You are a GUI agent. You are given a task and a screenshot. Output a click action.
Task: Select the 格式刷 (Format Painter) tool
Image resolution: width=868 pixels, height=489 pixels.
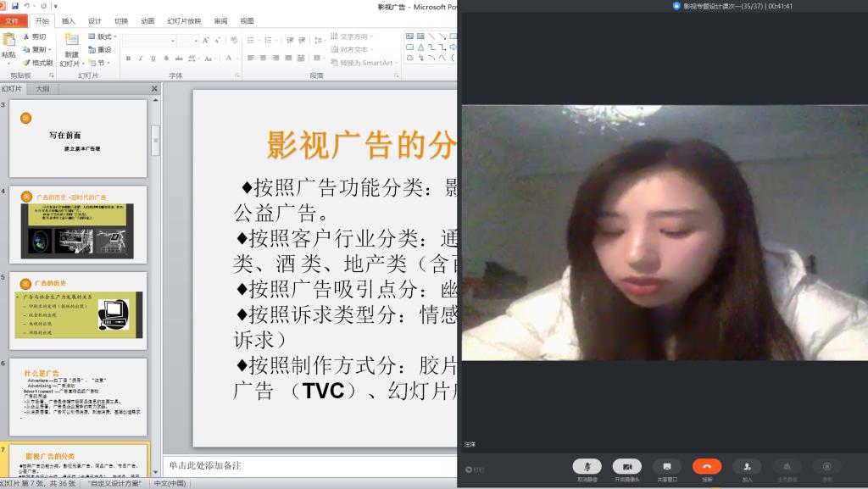click(37, 63)
